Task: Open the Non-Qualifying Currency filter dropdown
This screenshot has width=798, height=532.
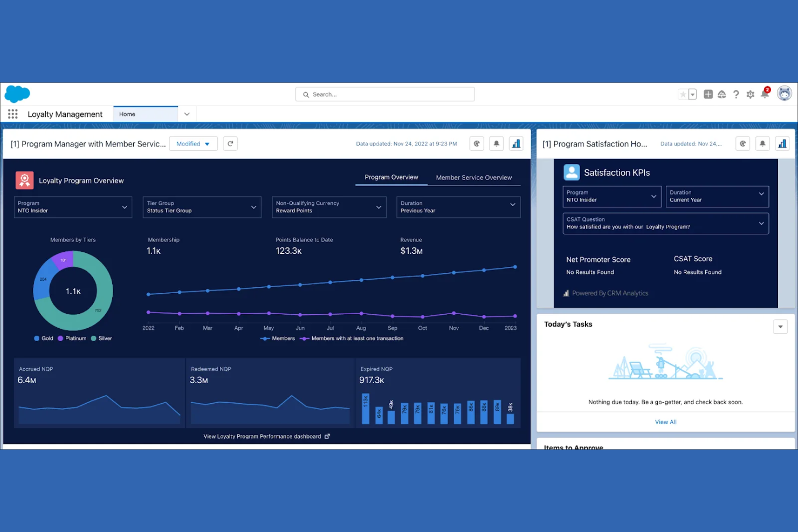Action: pyautogui.click(x=329, y=207)
